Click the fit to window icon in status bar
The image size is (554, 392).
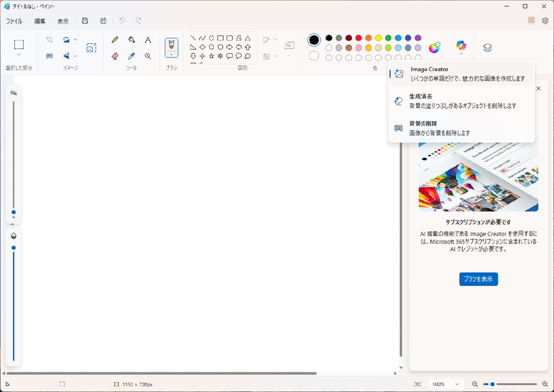point(418,384)
